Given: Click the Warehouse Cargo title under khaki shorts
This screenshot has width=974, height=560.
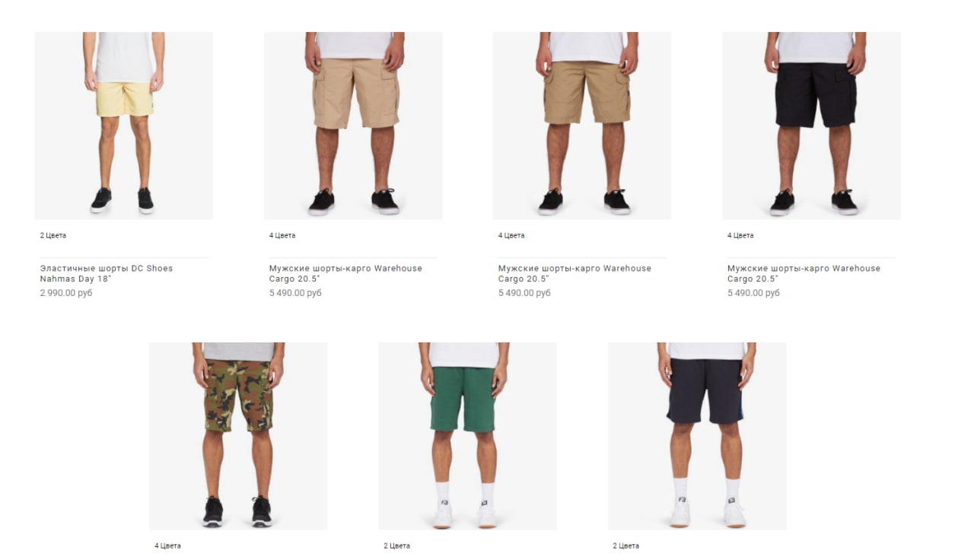Looking at the screenshot, I should [575, 273].
